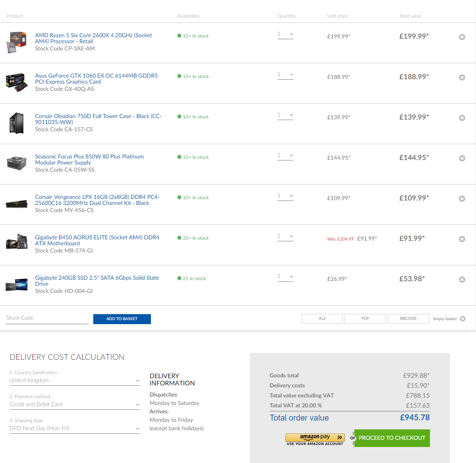Click the Total order value £945.78 amount
476x463 pixels.
pos(415,417)
